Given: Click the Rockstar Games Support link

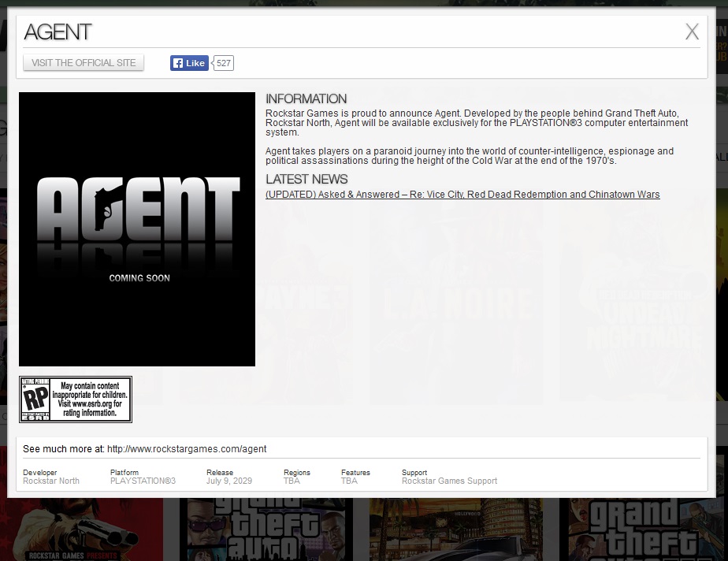Looking at the screenshot, I should pyautogui.click(x=449, y=481).
